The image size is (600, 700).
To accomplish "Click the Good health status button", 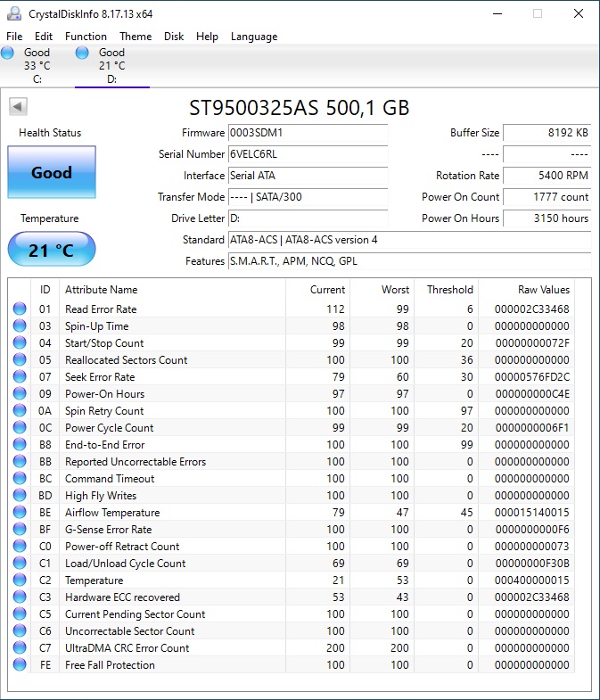I will [x=52, y=172].
